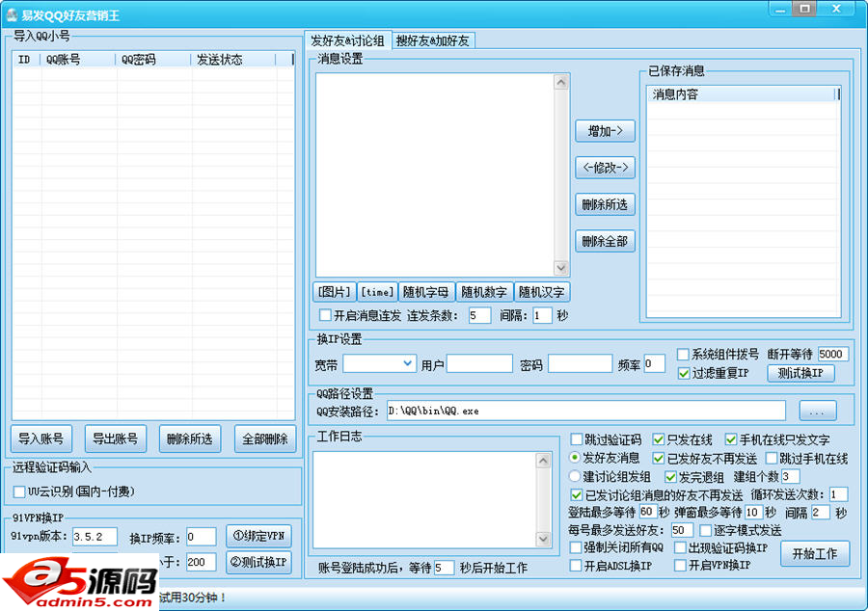The image size is (868, 611).
Task: Click 测试换IP in 换IP设置 group
Action: click(x=801, y=373)
